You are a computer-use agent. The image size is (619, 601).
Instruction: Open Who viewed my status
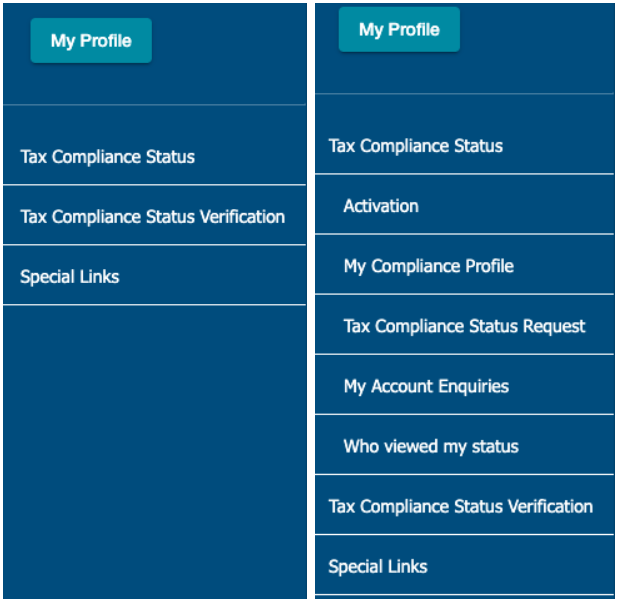click(x=464, y=446)
